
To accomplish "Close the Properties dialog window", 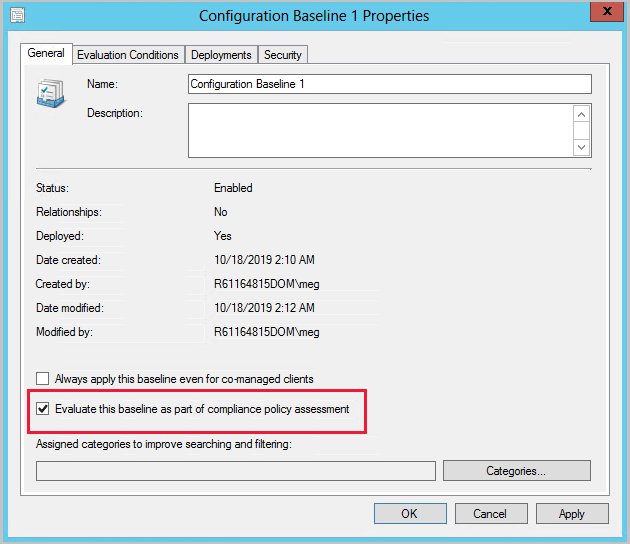I will 602,14.
